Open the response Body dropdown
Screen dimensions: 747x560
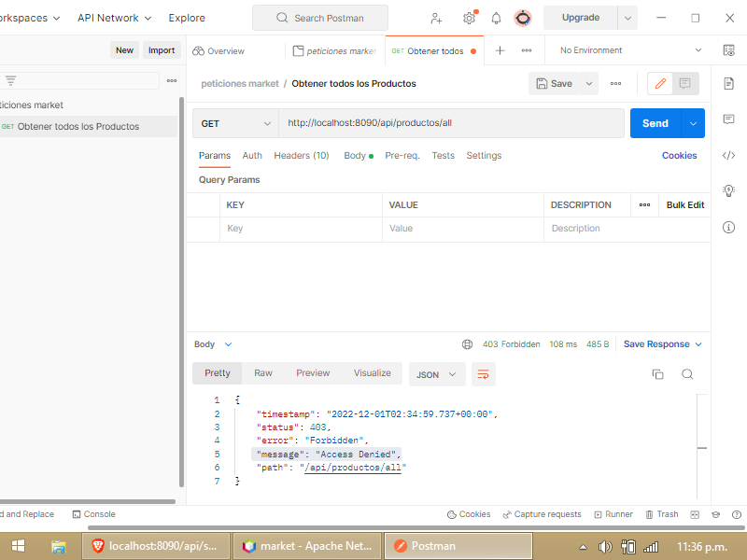[x=213, y=344]
